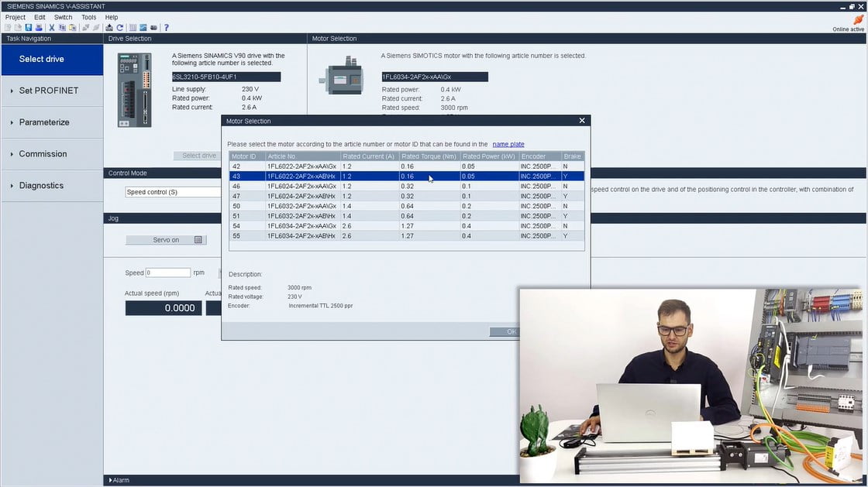This screenshot has height=487, width=868.
Task: Open the Project menu
Action: [x=15, y=17]
